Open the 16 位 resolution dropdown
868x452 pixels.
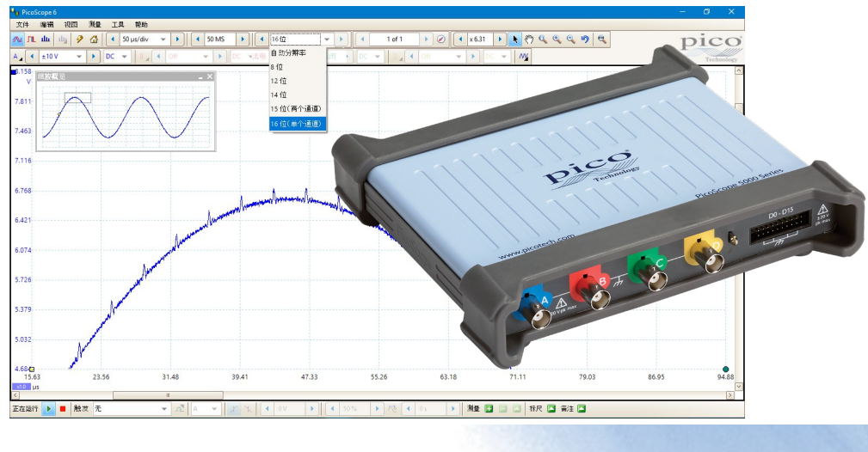point(327,40)
